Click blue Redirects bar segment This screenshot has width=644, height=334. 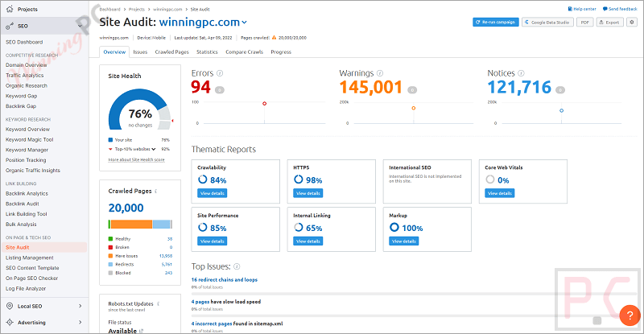click(x=162, y=225)
